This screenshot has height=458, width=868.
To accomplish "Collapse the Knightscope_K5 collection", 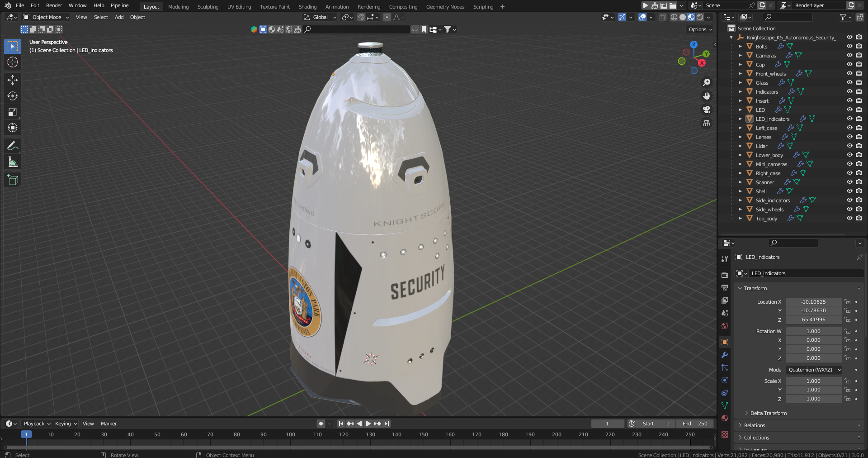I will click(731, 38).
